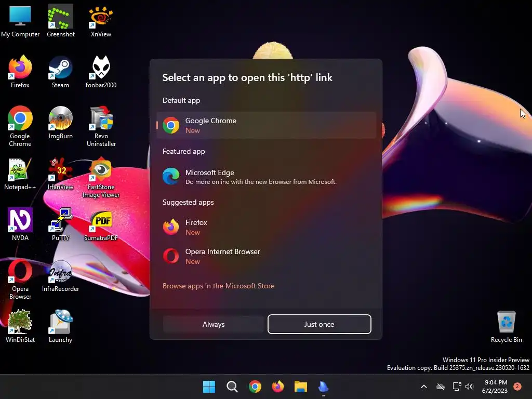Show hidden system tray icons
The width and height of the screenshot is (532, 399).
pos(424,387)
